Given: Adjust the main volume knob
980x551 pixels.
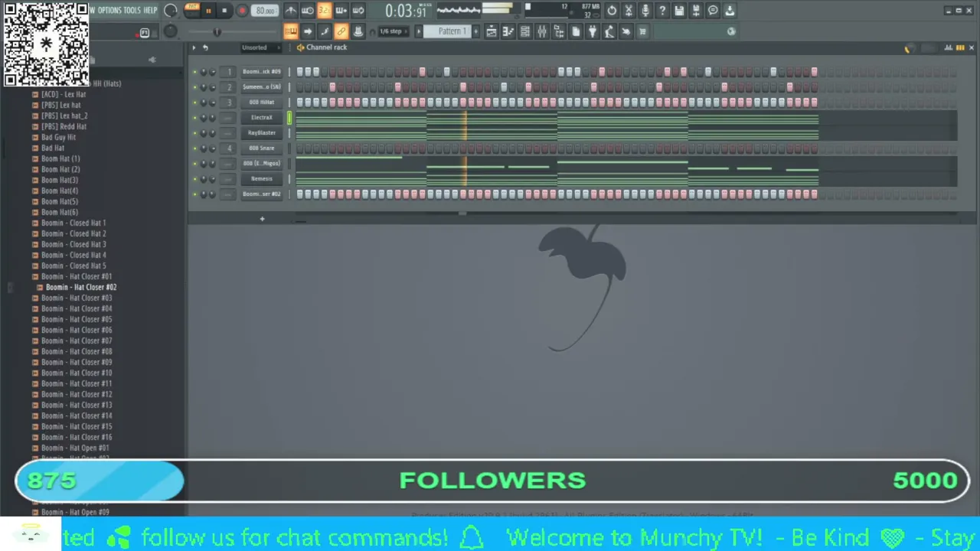Looking at the screenshot, I should click(171, 11).
